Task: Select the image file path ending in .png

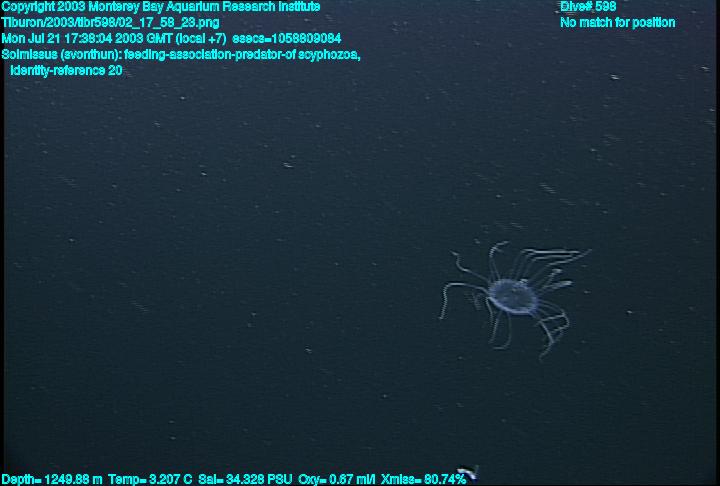Action: [110, 23]
